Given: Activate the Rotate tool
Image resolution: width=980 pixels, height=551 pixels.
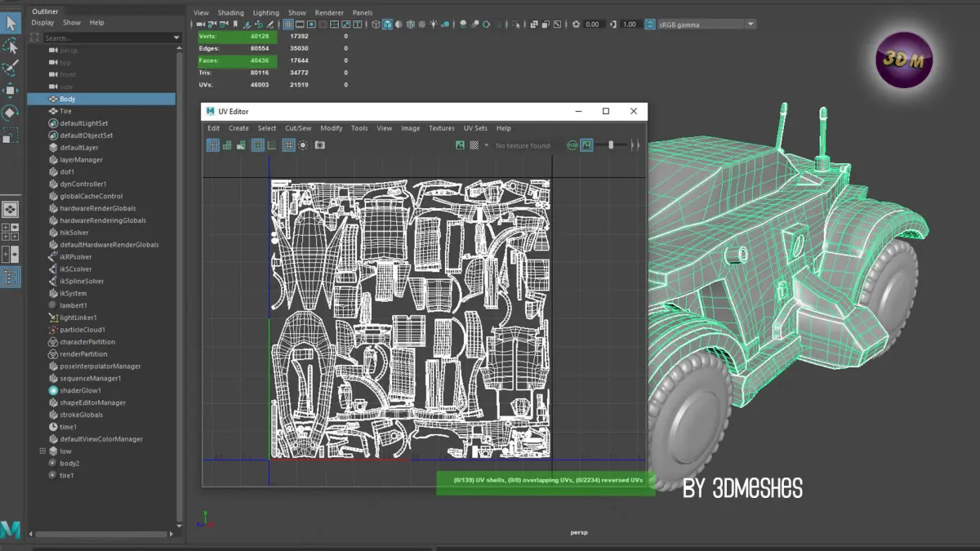Looking at the screenshot, I should (11, 112).
